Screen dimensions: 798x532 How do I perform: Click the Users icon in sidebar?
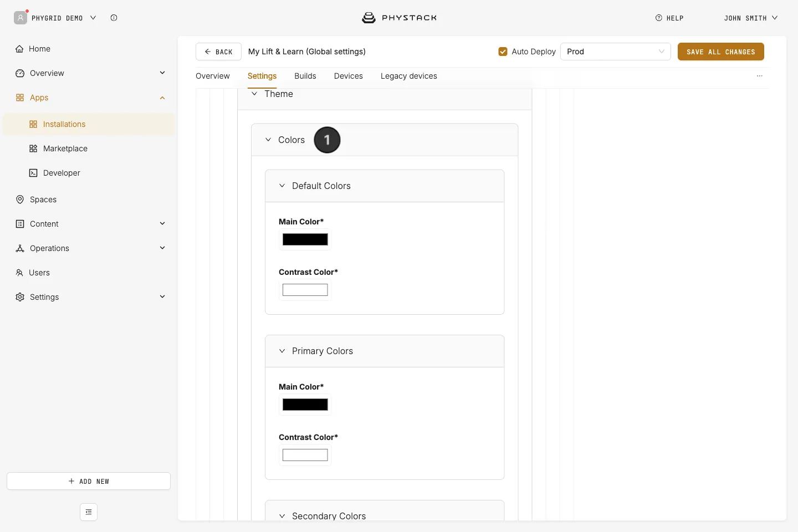tap(19, 273)
